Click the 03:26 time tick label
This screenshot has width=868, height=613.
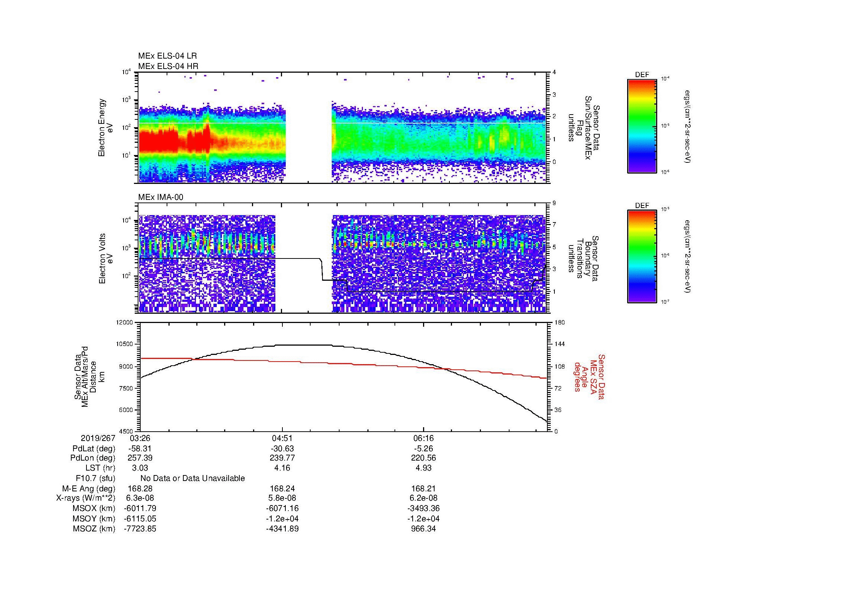point(140,438)
